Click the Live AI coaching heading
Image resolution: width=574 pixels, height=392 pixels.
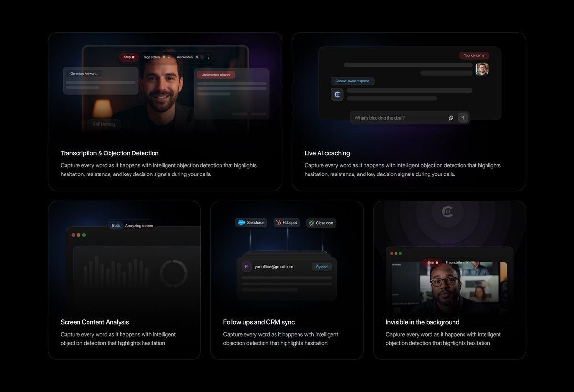click(x=327, y=153)
